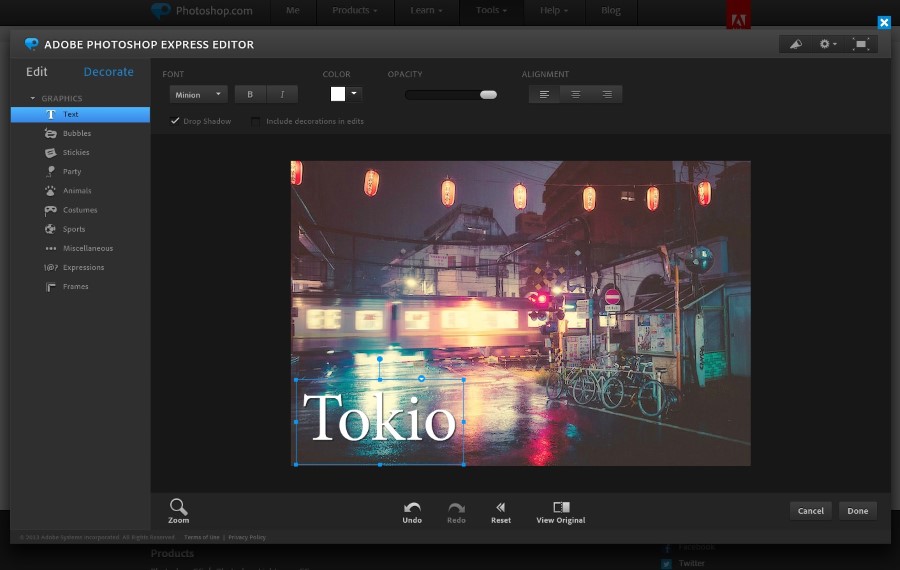900x570 pixels.
Task: Open the Stickies graphics category
Action: pos(51,152)
